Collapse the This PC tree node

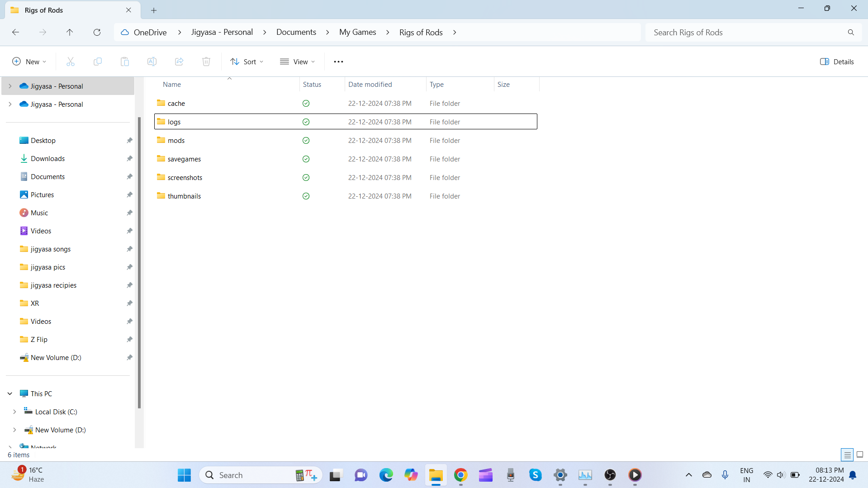pyautogui.click(x=10, y=393)
